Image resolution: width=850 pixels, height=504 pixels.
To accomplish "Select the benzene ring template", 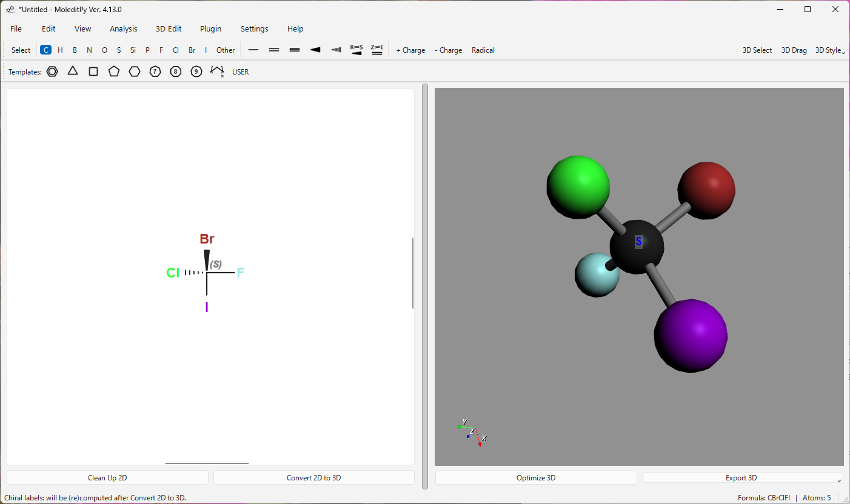I will pyautogui.click(x=52, y=71).
